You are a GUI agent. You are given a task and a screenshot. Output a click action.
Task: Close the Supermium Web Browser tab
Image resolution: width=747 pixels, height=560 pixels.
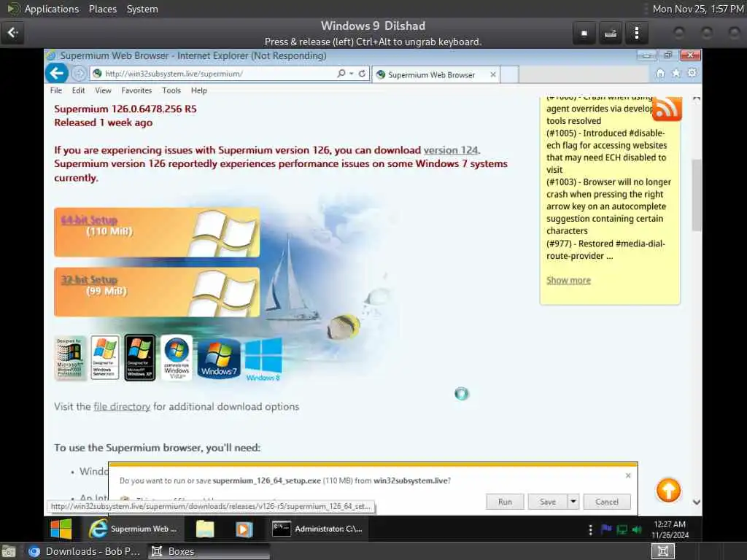click(493, 75)
